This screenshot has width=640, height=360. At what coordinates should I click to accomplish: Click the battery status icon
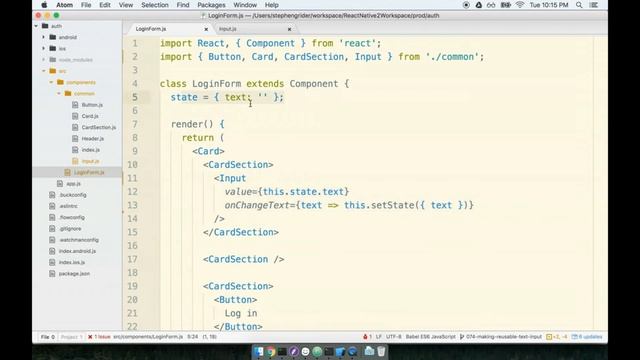click(506, 5)
